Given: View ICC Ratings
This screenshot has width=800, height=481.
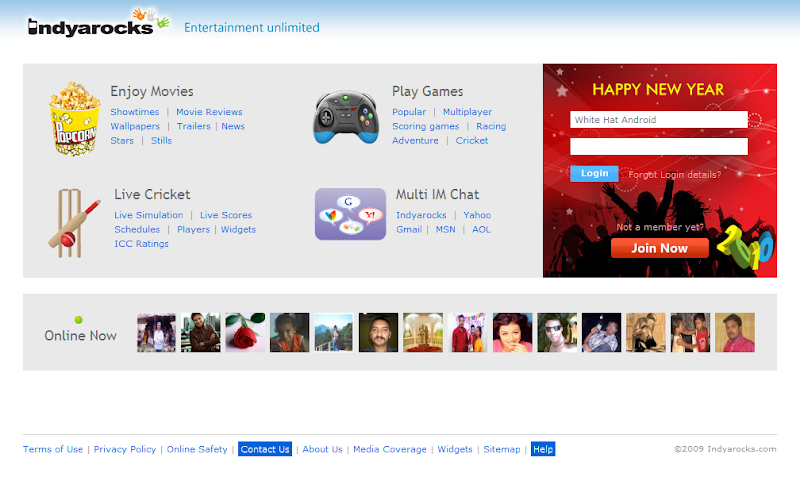Looking at the screenshot, I should pyautogui.click(x=141, y=243).
